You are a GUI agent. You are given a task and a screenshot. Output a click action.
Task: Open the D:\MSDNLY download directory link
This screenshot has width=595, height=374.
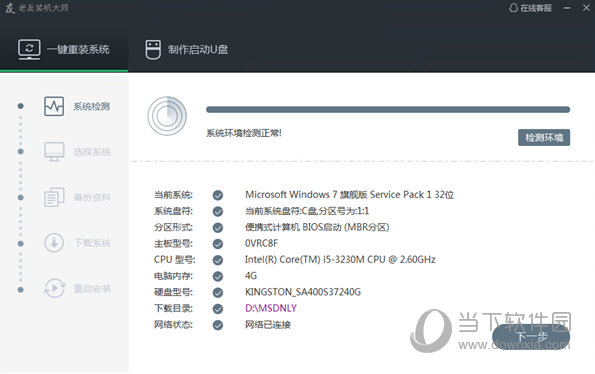[x=271, y=308]
